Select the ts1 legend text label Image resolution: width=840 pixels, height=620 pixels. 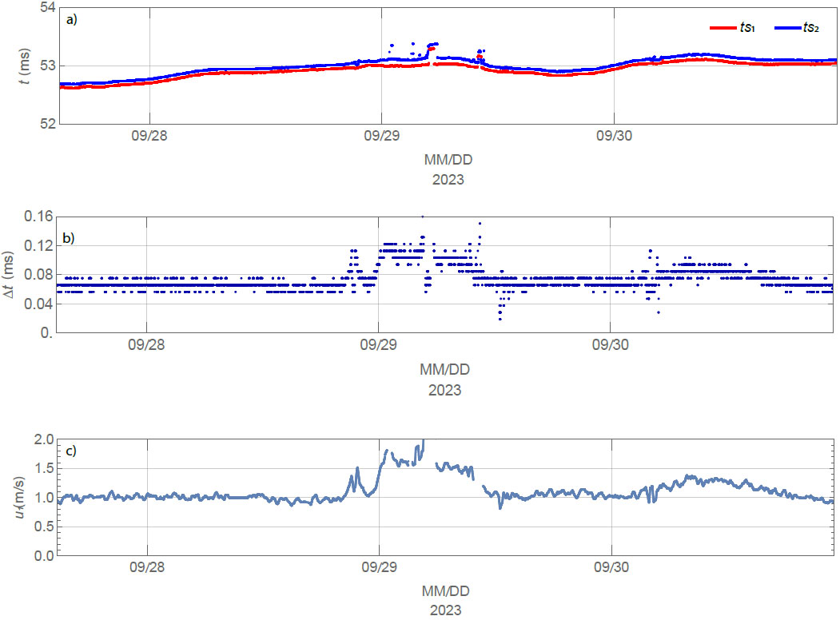[747, 28]
